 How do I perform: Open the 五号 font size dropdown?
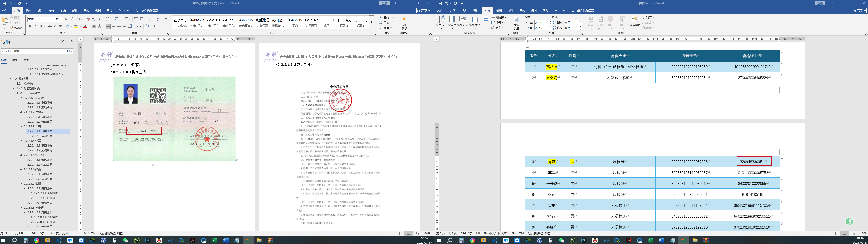pyautogui.click(x=61, y=19)
